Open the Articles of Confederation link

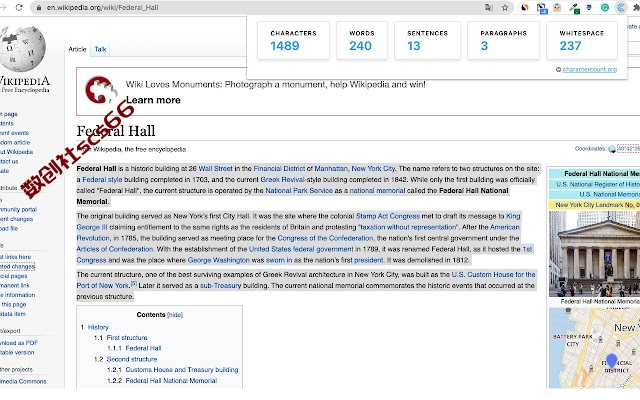tap(115, 249)
